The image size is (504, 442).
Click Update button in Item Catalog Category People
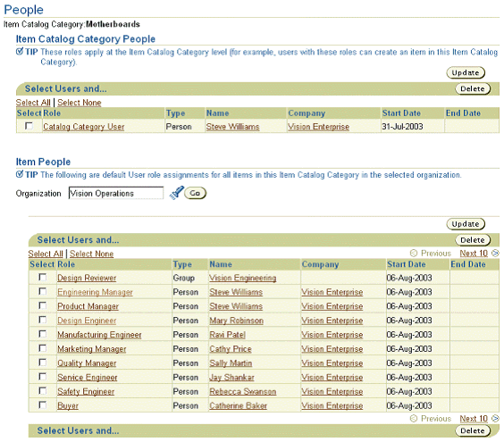click(466, 72)
